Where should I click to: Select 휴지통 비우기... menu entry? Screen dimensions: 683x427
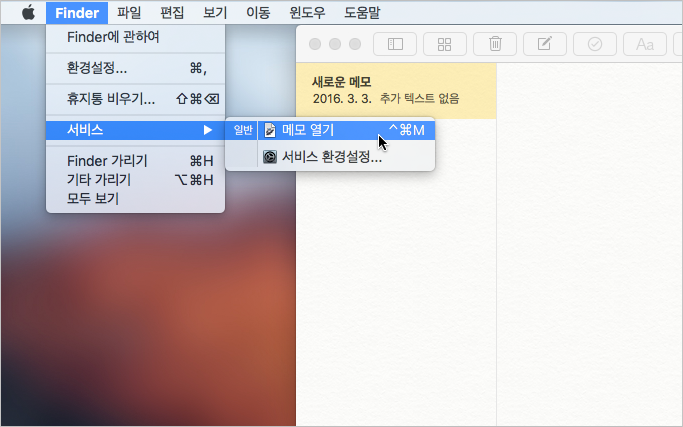135,99
